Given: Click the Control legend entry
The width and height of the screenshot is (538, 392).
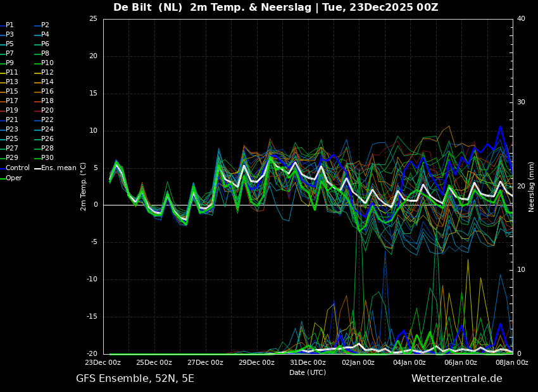Looking at the screenshot, I should coord(17,168).
